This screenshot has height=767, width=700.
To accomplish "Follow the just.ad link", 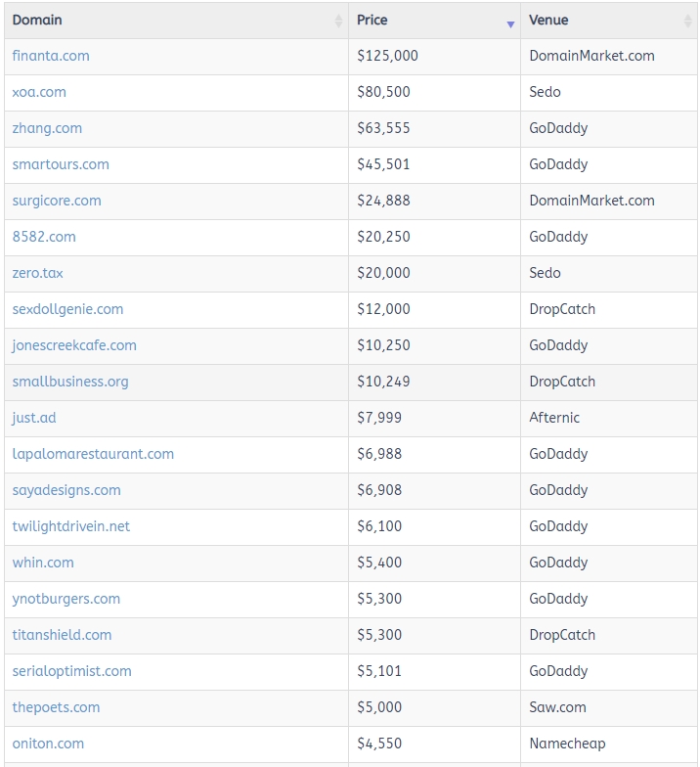I will point(34,418).
